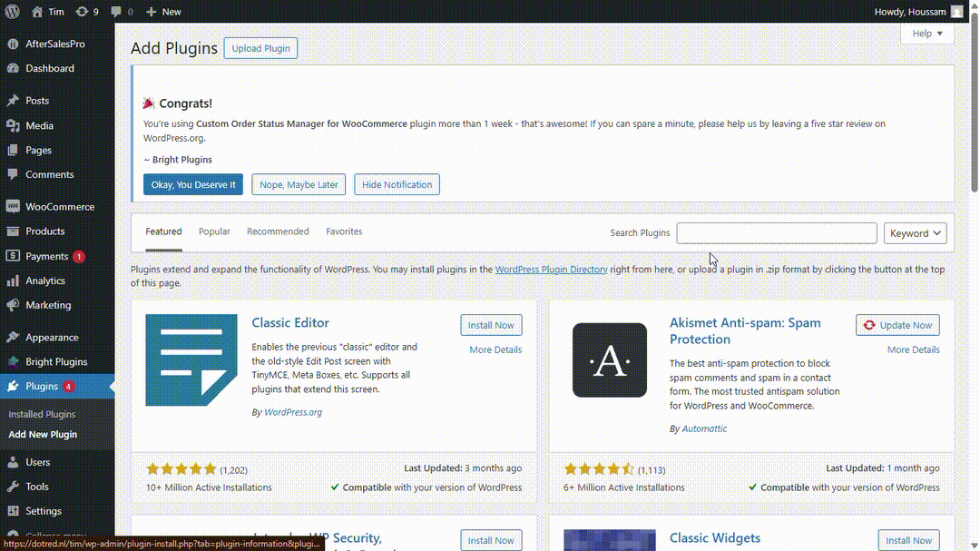Open the Media library icon

point(13,125)
